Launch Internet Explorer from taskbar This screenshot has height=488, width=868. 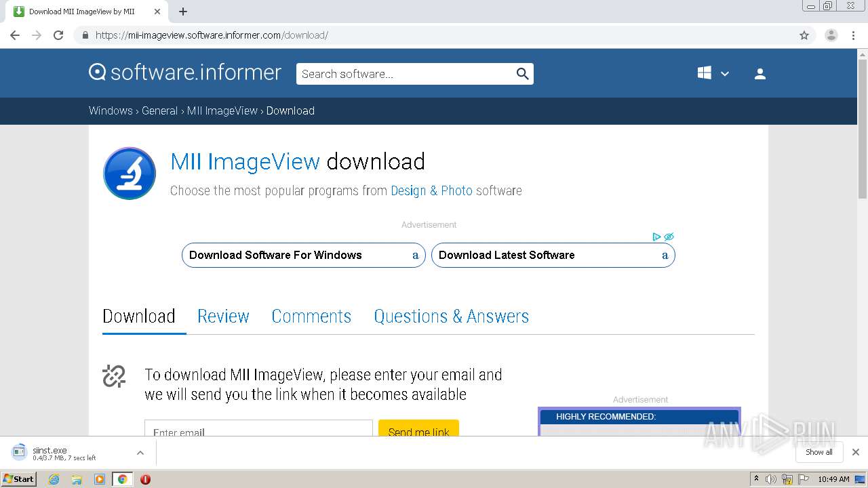point(54,479)
